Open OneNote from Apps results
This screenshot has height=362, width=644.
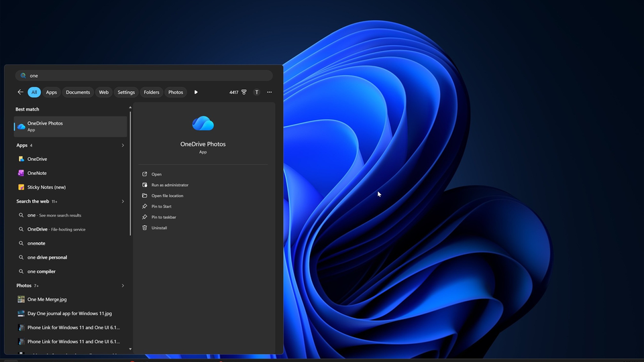[x=70, y=173]
